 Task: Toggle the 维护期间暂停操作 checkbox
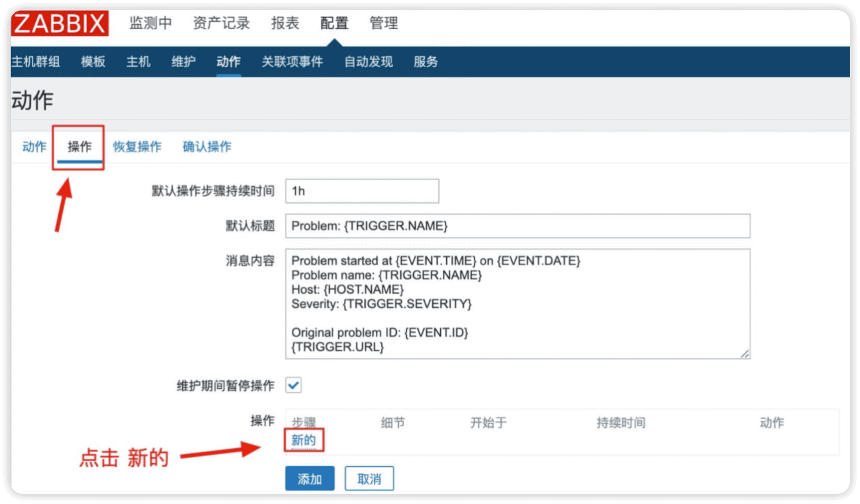click(x=293, y=386)
